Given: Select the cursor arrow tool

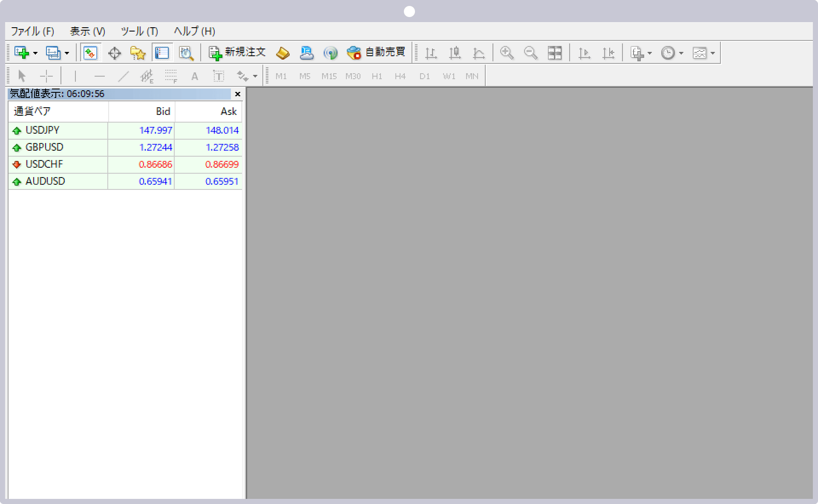Looking at the screenshot, I should pos(22,76).
